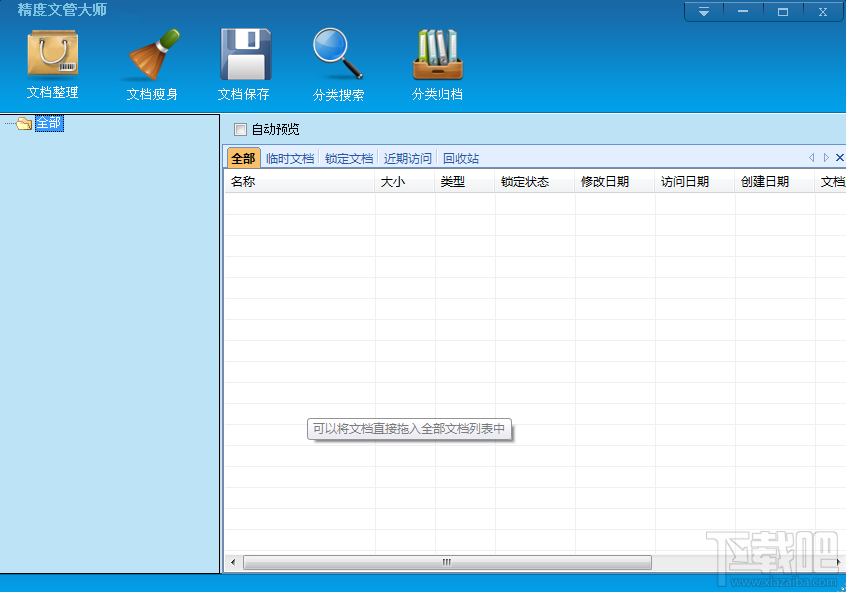
Task: Switch to the 回收站 tab
Action: pyautogui.click(x=461, y=158)
